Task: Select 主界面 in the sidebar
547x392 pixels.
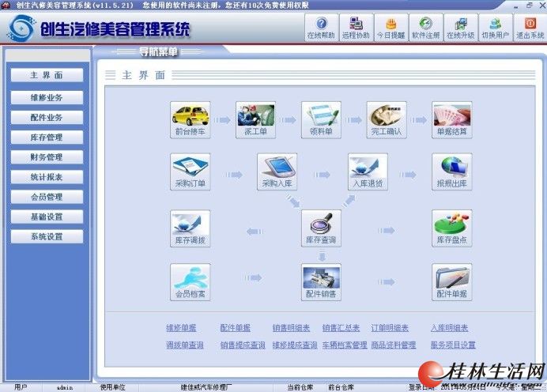Action: tap(47, 75)
